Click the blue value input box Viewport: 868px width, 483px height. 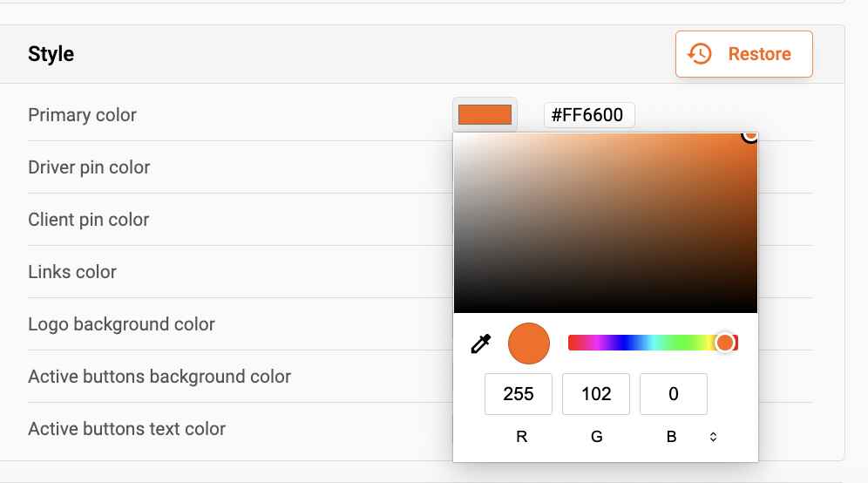pyautogui.click(x=673, y=394)
